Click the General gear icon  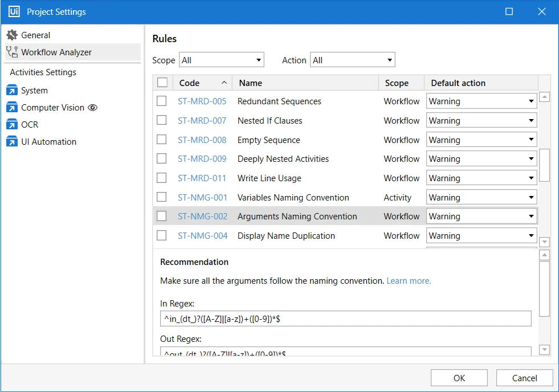12,35
